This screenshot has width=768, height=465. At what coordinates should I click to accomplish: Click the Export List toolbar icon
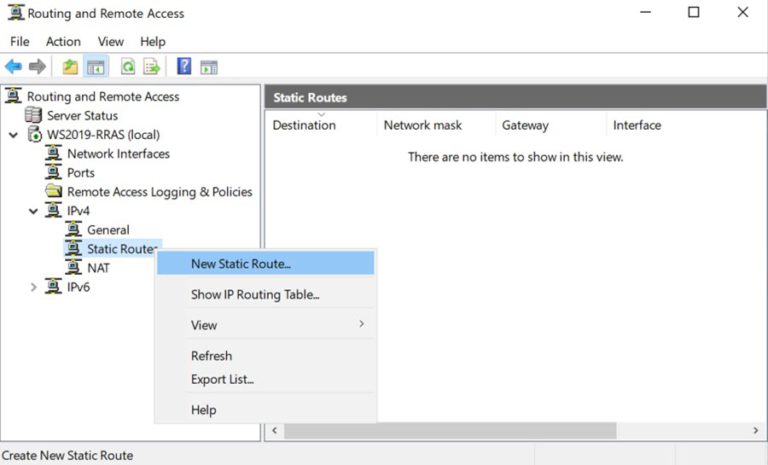151,66
